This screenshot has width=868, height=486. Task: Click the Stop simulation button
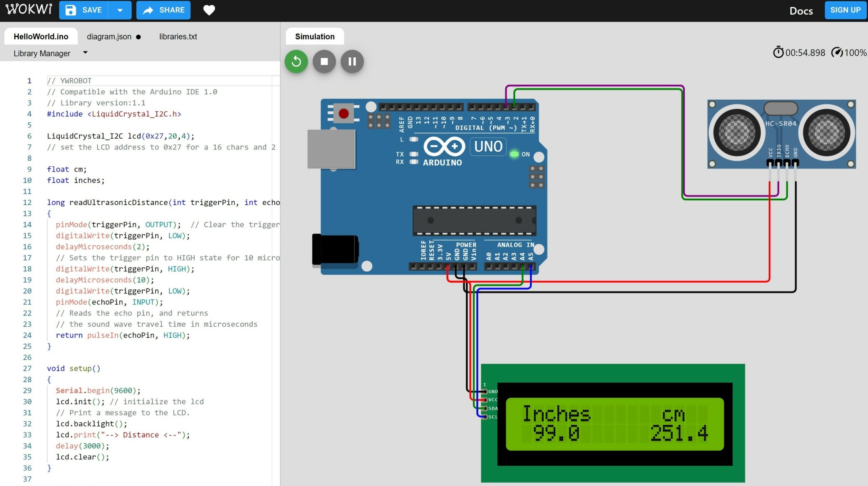[324, 61]
